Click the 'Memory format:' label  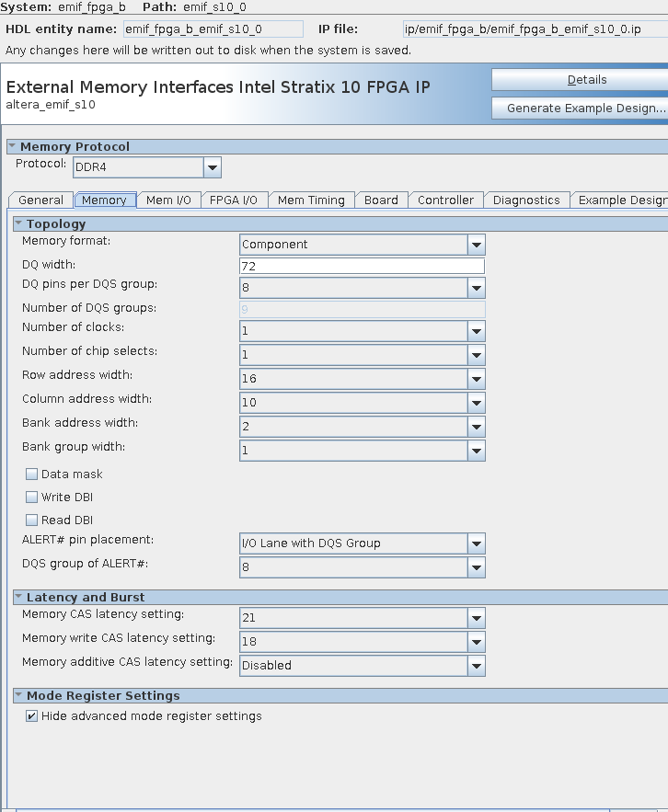(66, 241)
